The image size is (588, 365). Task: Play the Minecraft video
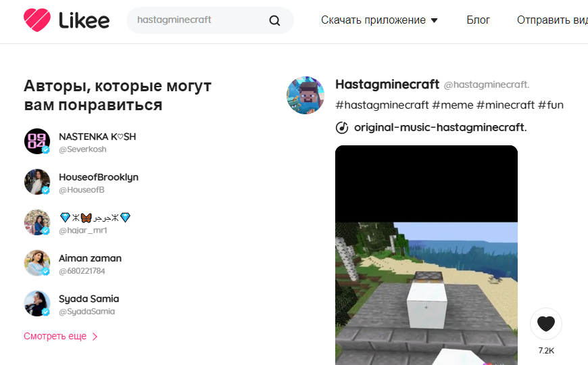coord(426,255)
